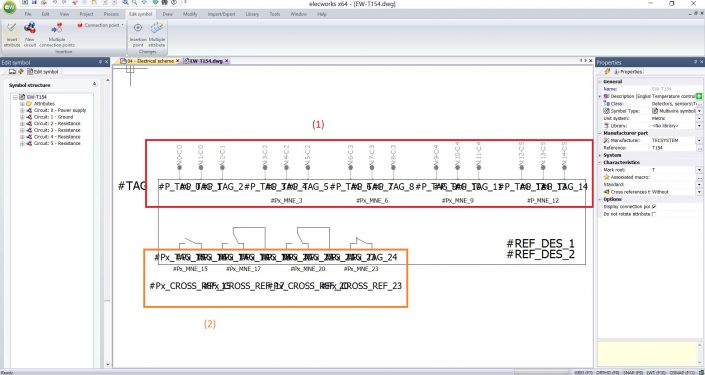The image size is (705, 375).
Task: Open the Library menu
Action: (x=252, y=14)
